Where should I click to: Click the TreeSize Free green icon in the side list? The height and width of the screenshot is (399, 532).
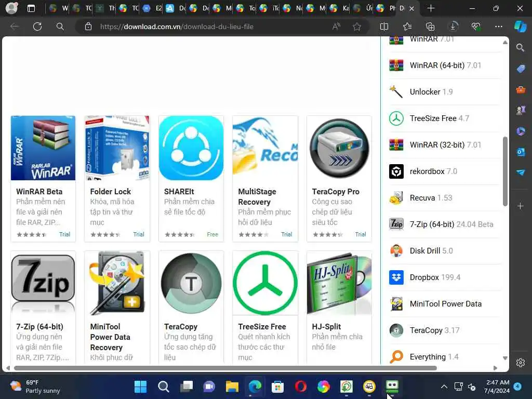[x=396, y=118]
